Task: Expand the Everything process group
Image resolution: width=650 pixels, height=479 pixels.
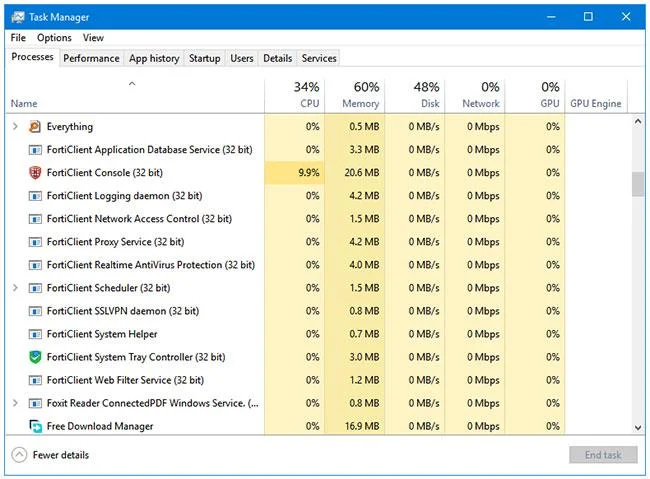Action: coord(15,126)
